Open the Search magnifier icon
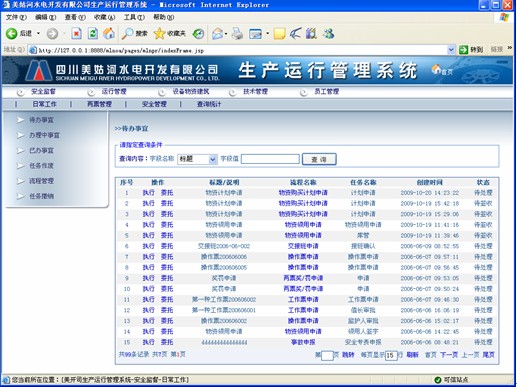Screen dimensions: 517x387 tap(127, 33)
